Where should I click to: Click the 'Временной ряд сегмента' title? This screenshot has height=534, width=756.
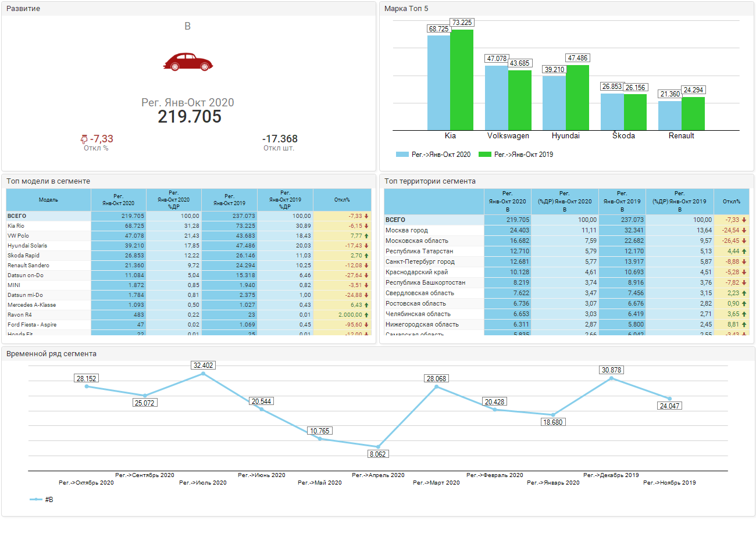52,353
